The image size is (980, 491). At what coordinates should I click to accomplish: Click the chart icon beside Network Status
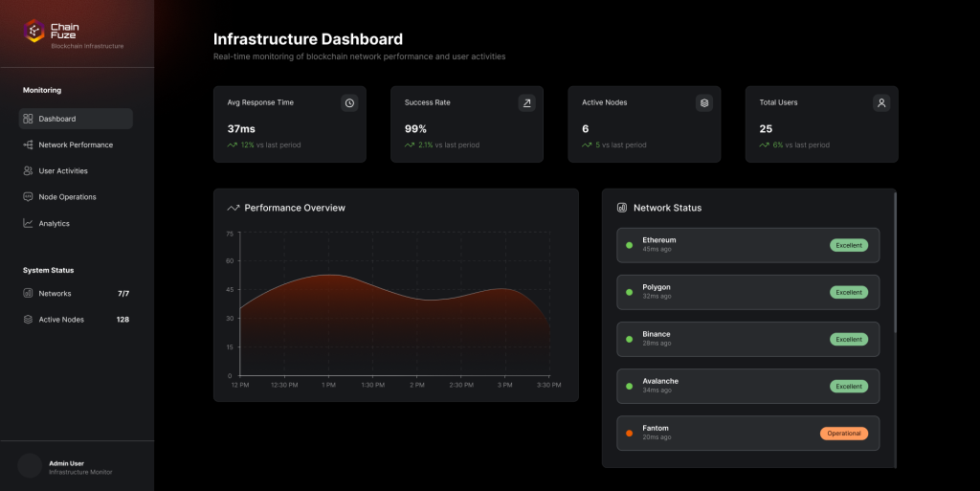click(x=622, y=208)
